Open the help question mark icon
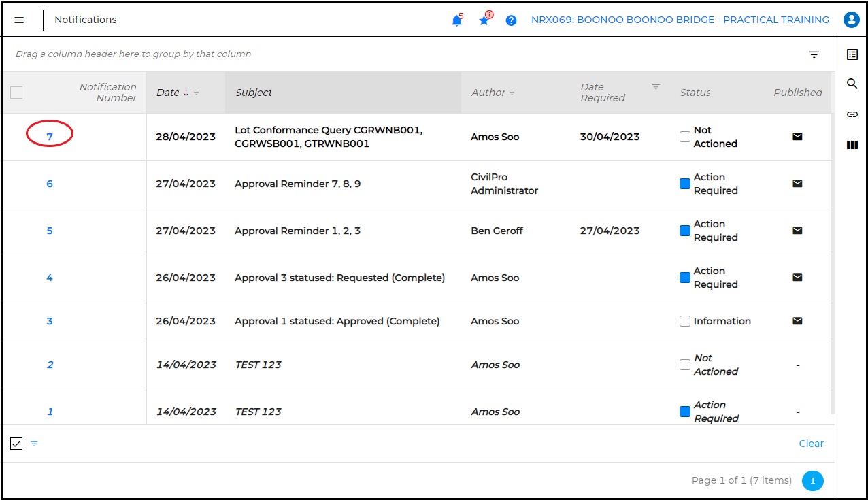868x500 pixels. (511, 20)
